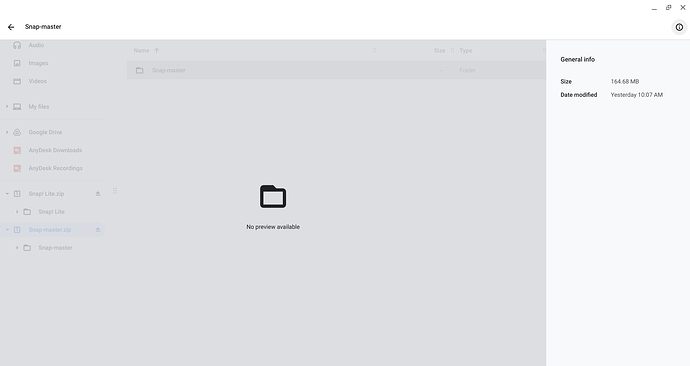This screenshot has width=690, height=366.
Task: Collapse the Snap! Lite.zip tree item
Action: pos(7,194)
